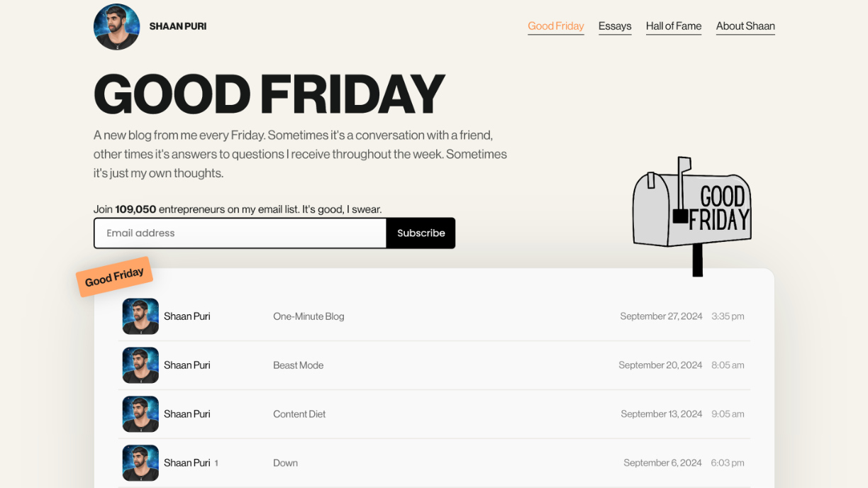Open the Beast Mode post

[x=298, y=365]
